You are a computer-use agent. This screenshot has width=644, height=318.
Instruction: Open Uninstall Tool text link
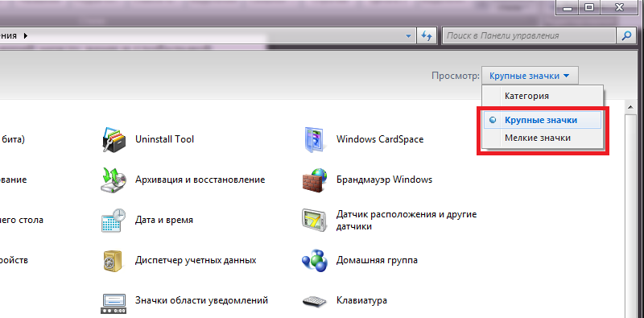[x=164, y=140]
